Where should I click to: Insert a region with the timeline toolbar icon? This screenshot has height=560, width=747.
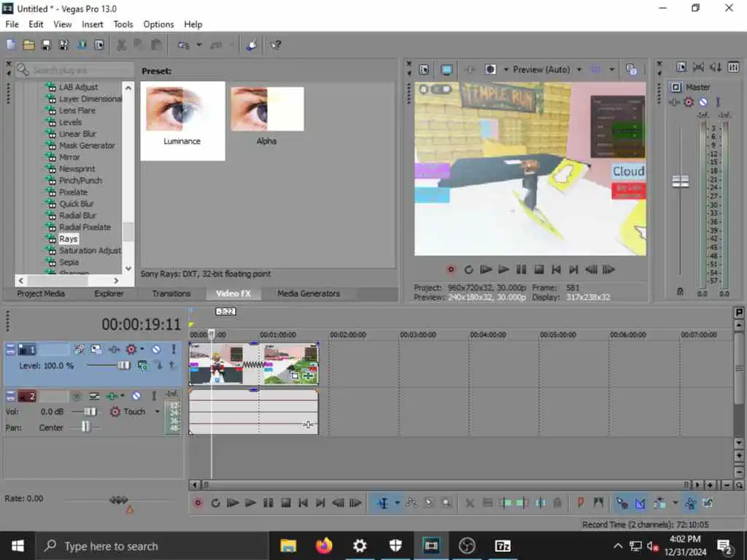(598, 503)
